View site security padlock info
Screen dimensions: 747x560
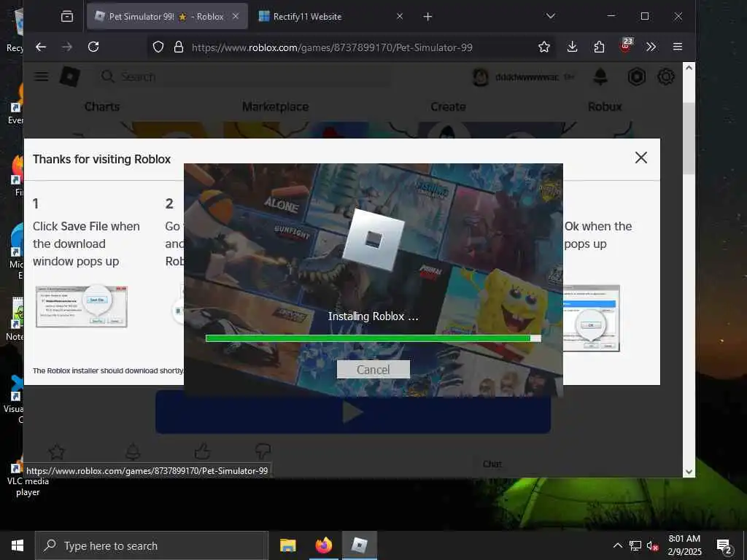[x=179, y=47]
